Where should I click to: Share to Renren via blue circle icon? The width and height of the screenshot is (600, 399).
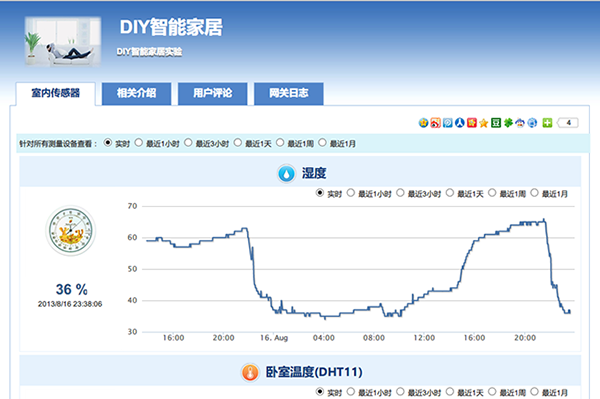[x=460, y=122]
